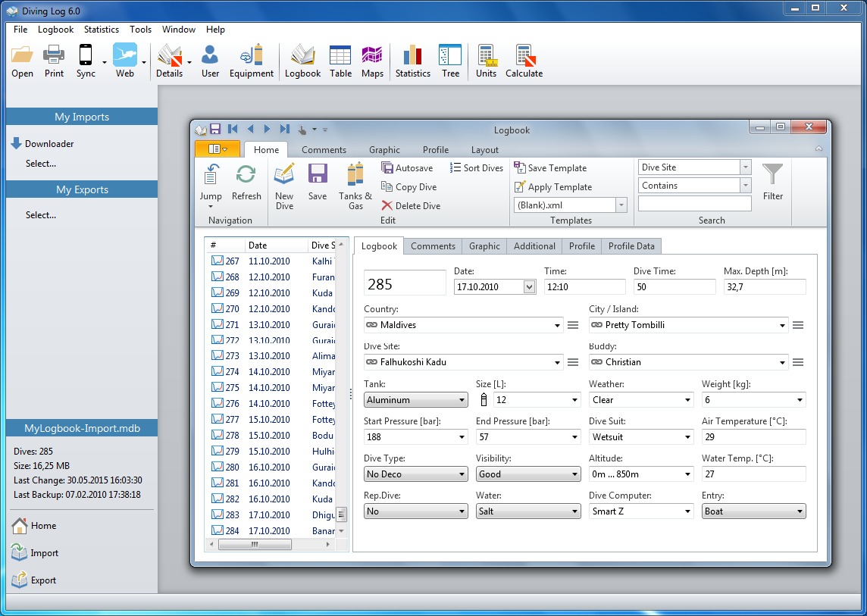Open the Date picker dropdown
Viewport: 867px width, 616px height.
click(529, 286)
